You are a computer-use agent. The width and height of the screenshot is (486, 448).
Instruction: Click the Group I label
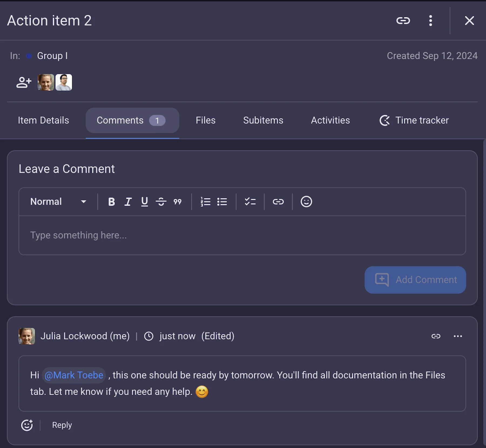(x=52, y=56)
